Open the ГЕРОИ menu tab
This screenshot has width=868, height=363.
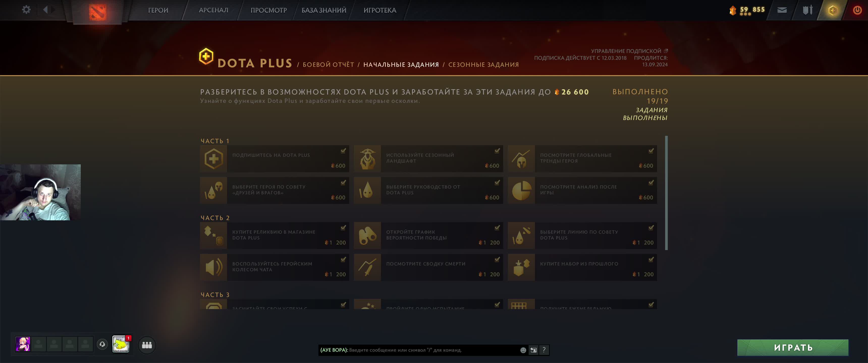[158, 10]
